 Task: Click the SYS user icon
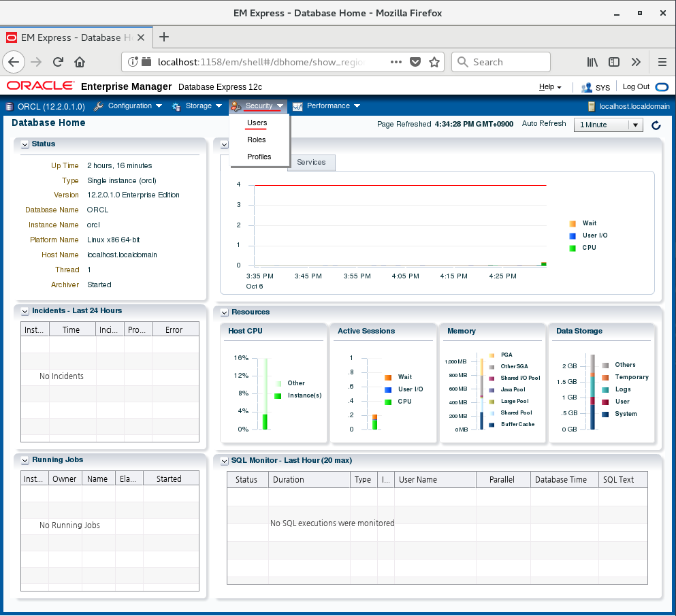click(586, 88)
